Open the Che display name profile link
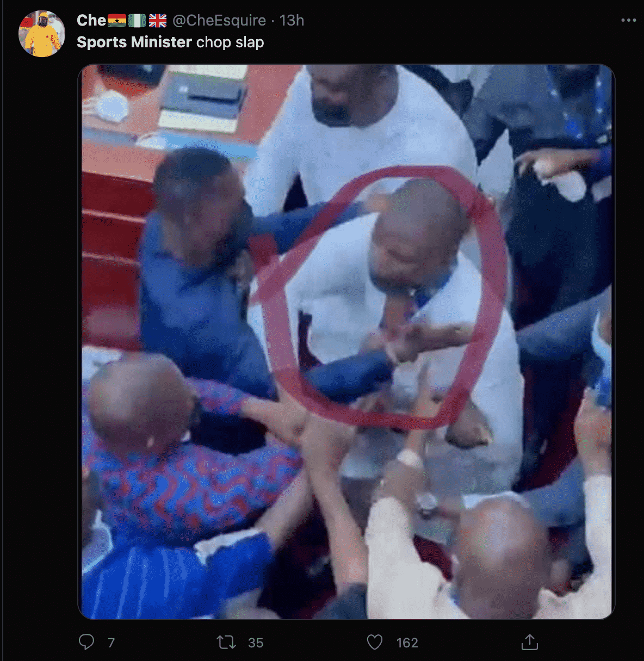This screenshot has height=661, width=644. [91, 21]
